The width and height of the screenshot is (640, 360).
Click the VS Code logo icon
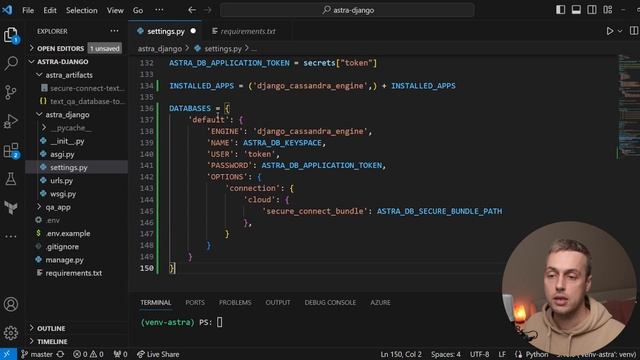[7, 10]
